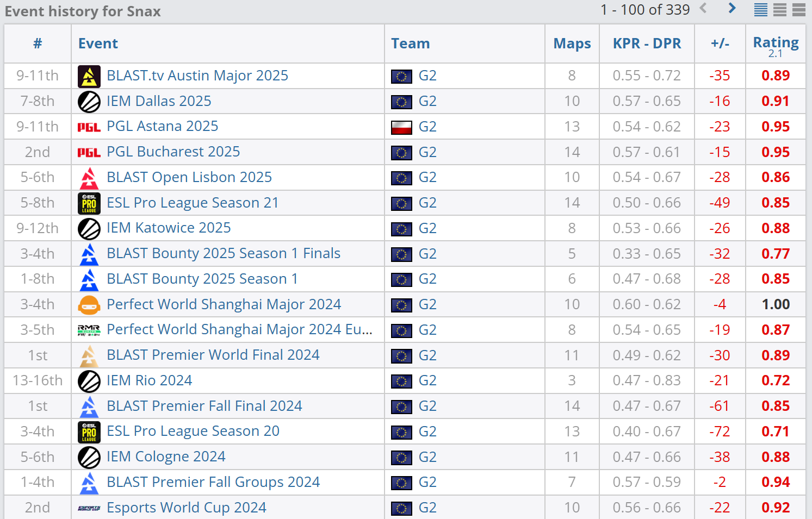Sort table by placement # column
812x519 pixels.
tap(38, 43)
